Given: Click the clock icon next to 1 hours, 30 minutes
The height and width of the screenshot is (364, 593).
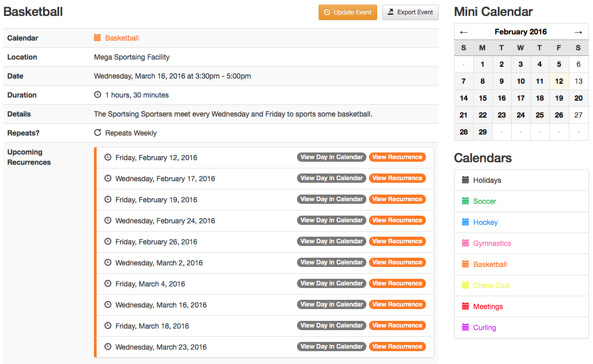Looking at the screenshot, I should point(98,94).
